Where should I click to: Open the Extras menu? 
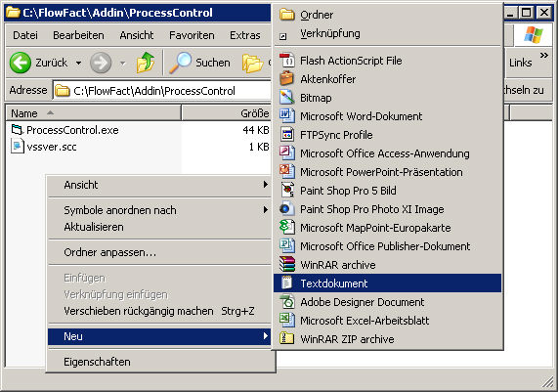point(245,35)
